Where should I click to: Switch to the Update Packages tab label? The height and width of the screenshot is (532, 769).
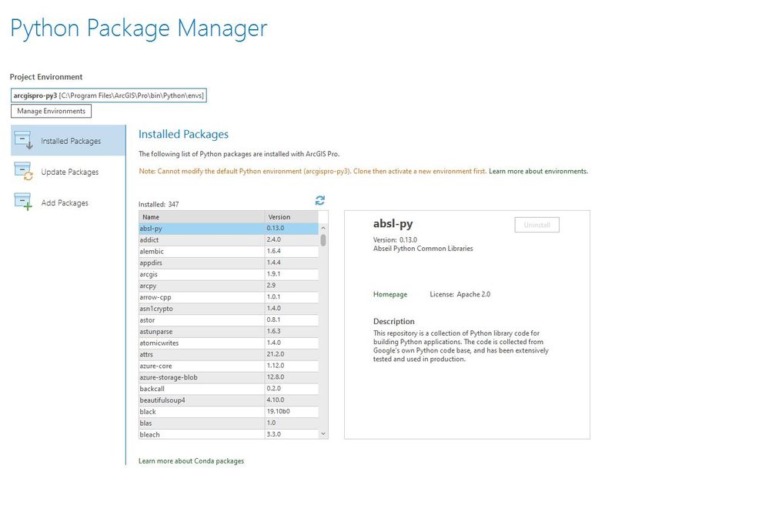point(70,172)
